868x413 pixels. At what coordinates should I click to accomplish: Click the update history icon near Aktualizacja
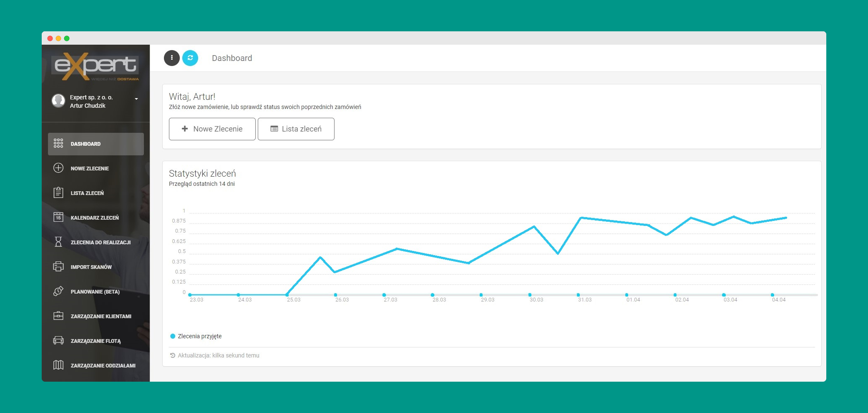[x=172, y=355]
